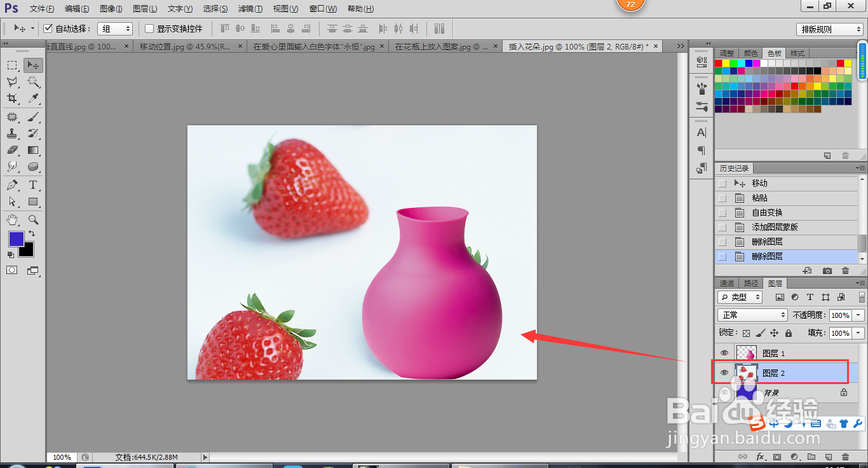
Task: Open the 文件(F) menu
Action: [42, 9]
